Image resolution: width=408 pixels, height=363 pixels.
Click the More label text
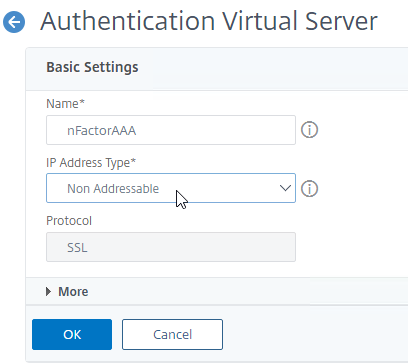pyautogui.click(x=73, y=292)
